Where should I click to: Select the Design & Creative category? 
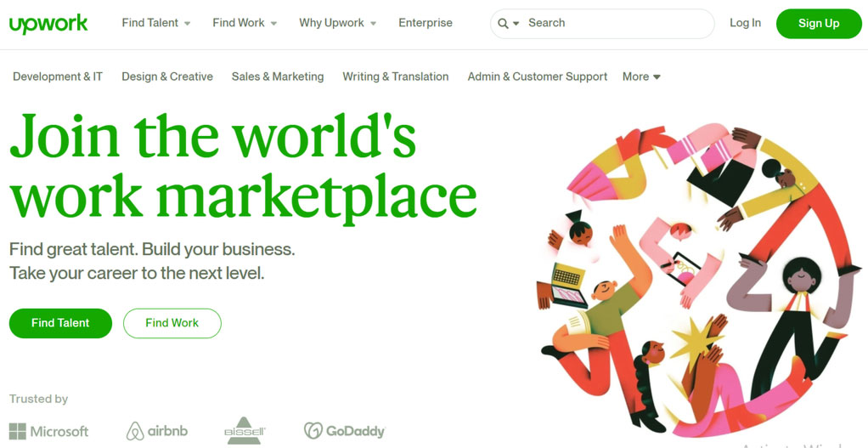pos(167,77)
